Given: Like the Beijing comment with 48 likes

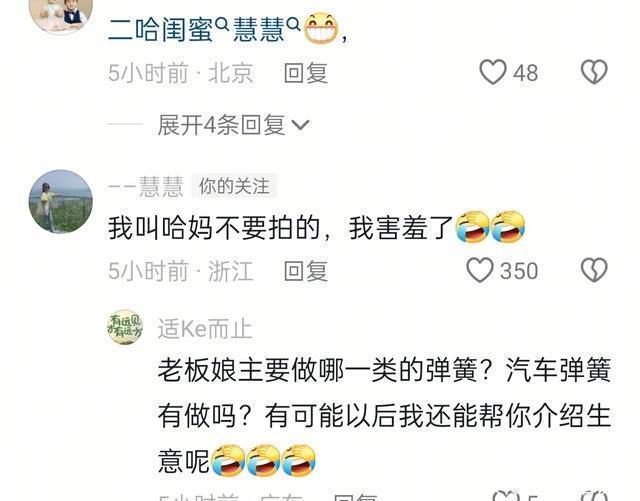Looking at the screenshot, I should (493, 73).
